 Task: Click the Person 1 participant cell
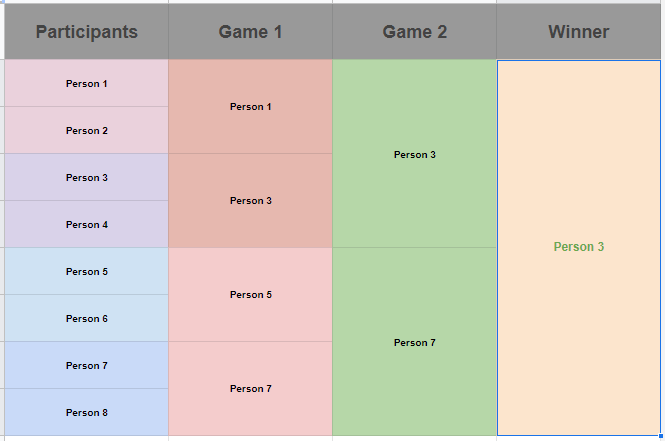click(87, 83)
